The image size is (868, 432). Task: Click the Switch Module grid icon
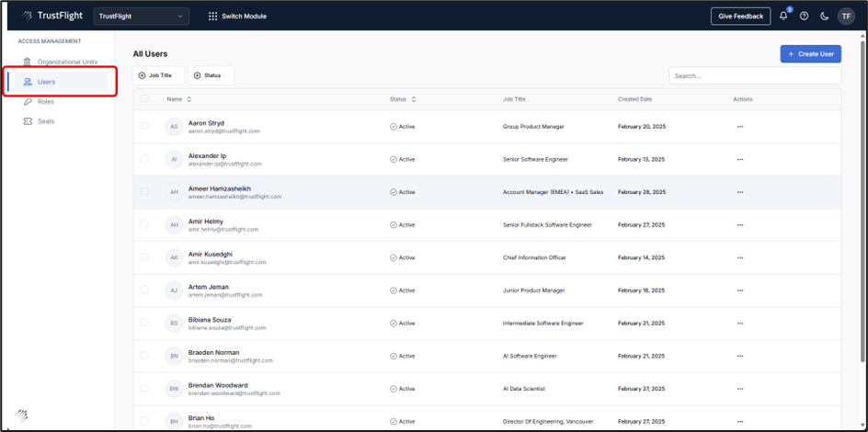pos(212,16)
